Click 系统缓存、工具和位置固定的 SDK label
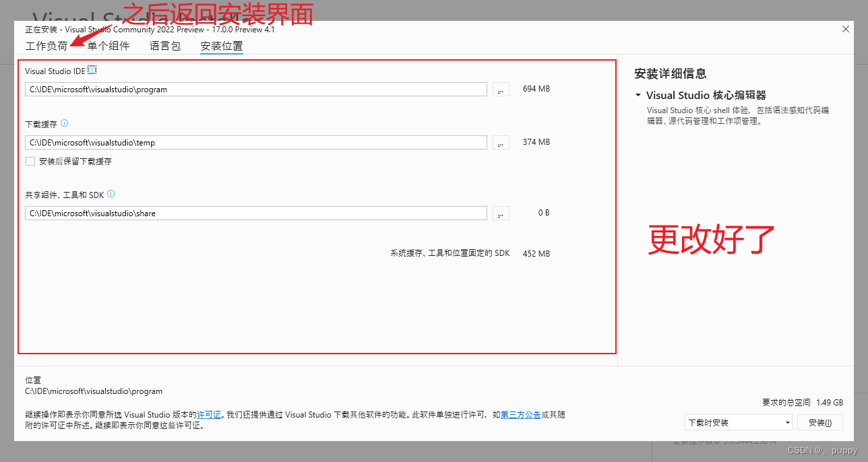This screenshot has height=462, width=868. coord(450,254)
